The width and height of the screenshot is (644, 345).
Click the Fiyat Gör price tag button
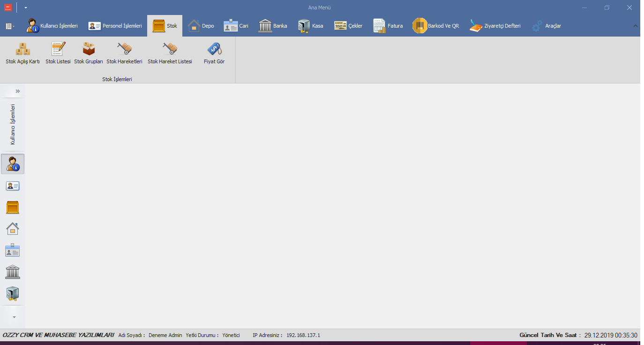(x=214, y=53)
